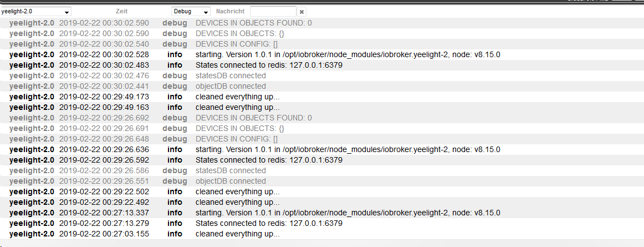Select the 00:30:02.476 statesDB connected entry

pyautogui.click(x=231, y=75)
